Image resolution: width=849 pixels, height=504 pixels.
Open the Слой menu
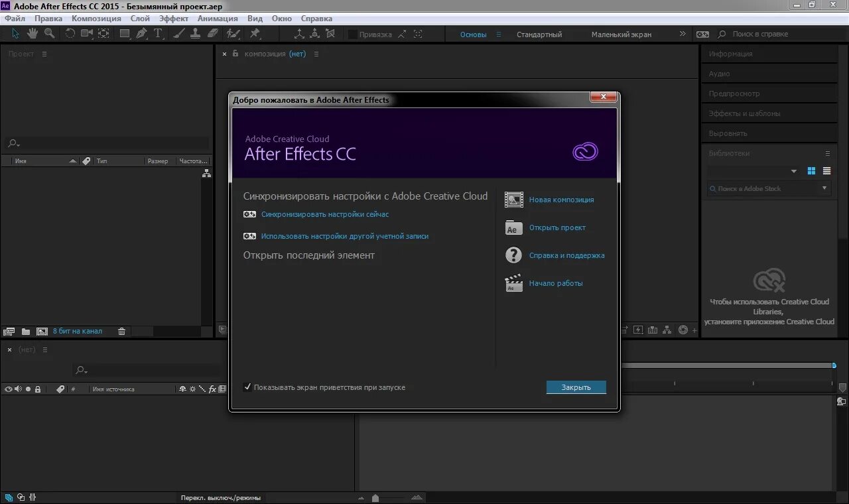[x=140, y=19]
